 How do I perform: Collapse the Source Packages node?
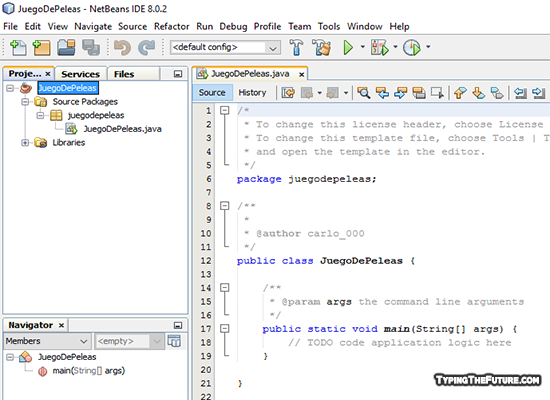pos(25,102)
